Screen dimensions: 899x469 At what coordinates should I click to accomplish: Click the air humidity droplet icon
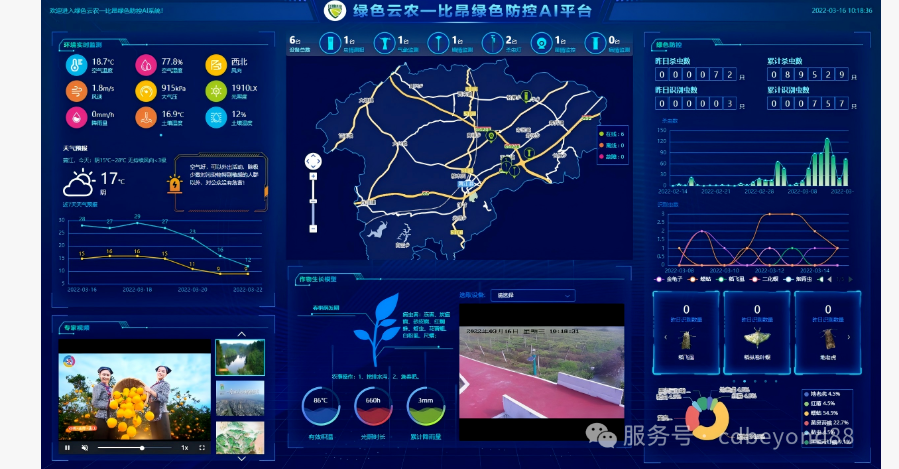[x=146, y=65]
